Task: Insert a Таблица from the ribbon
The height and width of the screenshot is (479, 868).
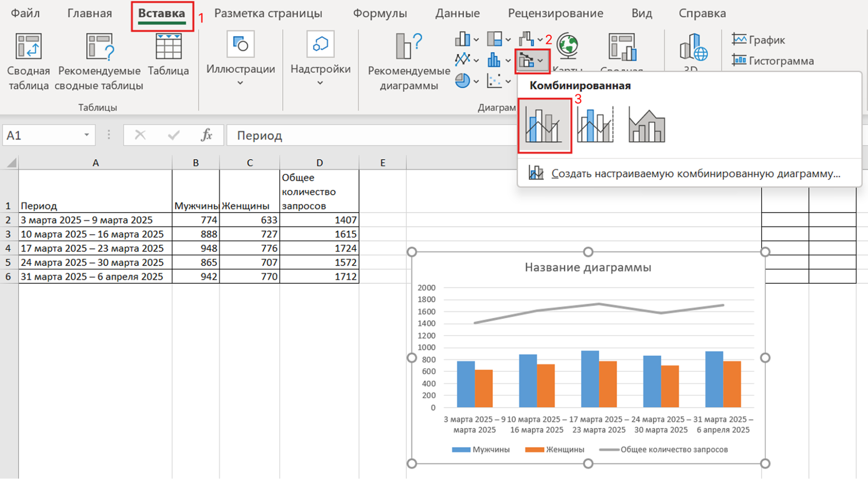Action: [x=168, y=46]
